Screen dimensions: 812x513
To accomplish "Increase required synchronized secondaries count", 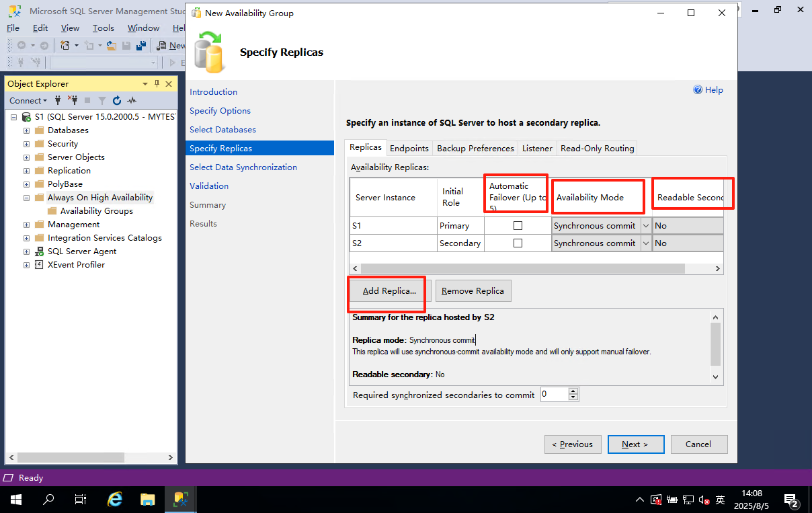I will (573, 391).
